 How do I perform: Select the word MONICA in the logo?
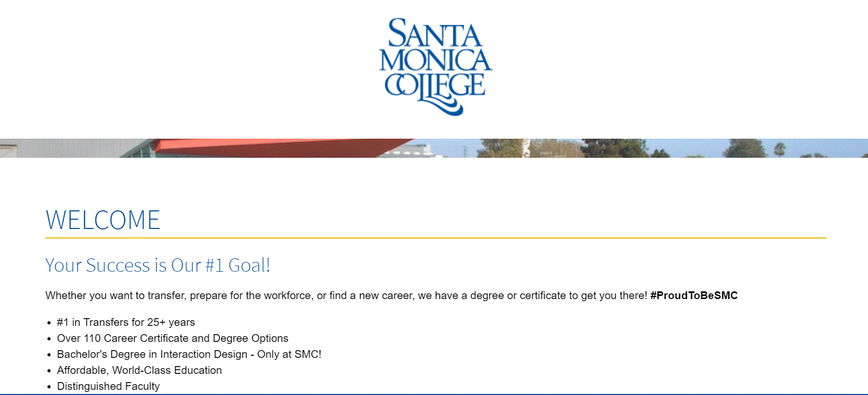[x=436, y=59]
